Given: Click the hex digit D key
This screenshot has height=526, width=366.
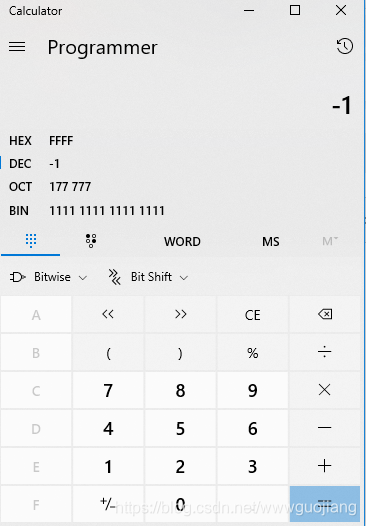Looking at the screenshot, I should (36, 428).
